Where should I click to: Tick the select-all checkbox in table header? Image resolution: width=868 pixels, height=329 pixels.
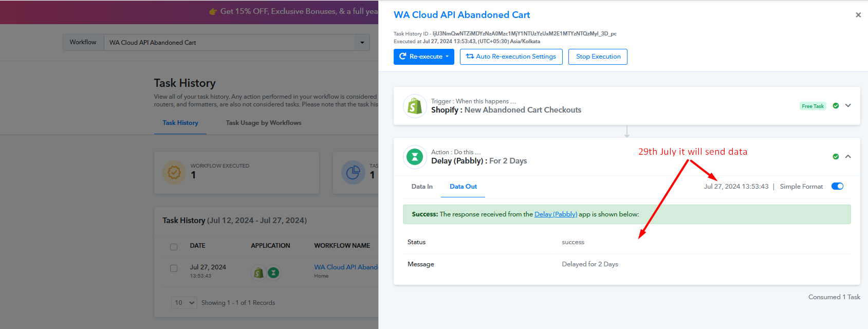tap(174, 247)
